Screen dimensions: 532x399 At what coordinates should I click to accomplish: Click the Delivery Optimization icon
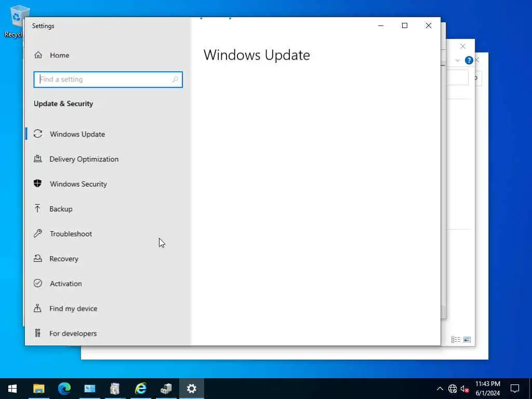click(x=37, y=159)
